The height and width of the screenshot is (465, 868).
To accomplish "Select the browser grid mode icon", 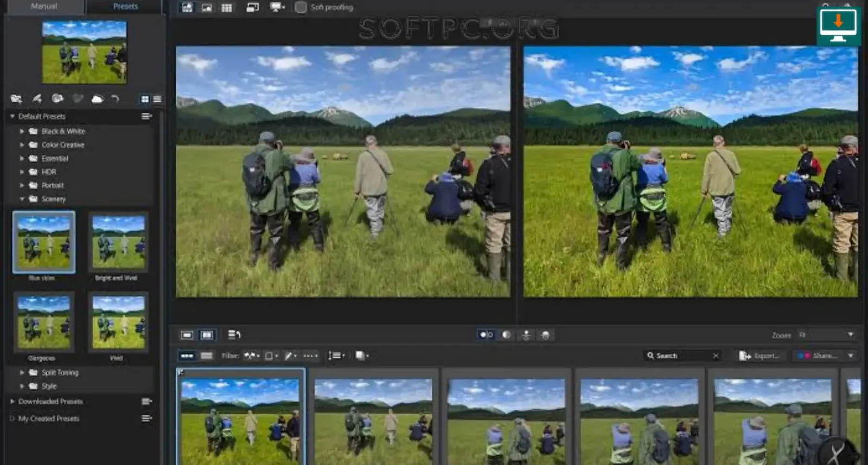I will pos(227,8).
